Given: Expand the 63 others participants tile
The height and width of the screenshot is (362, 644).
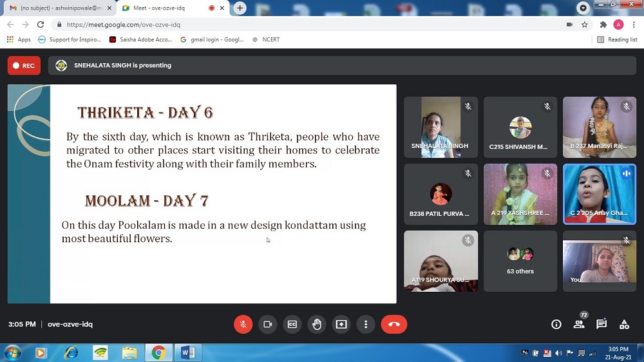Looking at the screenshot, I should (520, 261).
